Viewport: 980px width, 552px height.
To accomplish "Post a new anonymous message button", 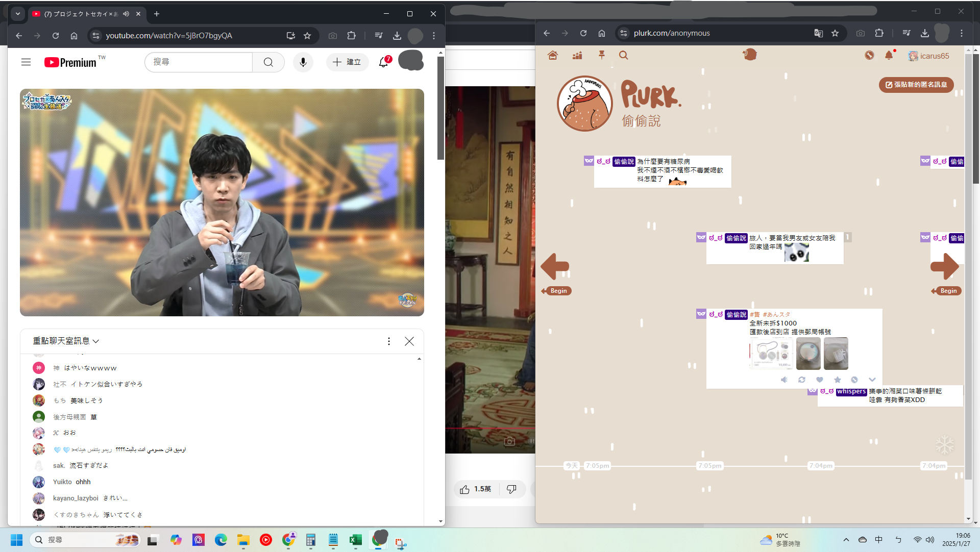I will coord(916,85).
